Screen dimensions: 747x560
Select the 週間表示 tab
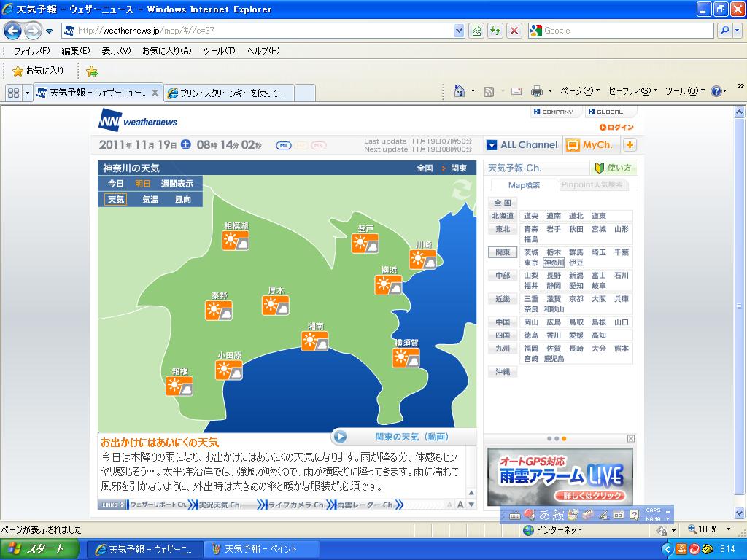[177, 183]
